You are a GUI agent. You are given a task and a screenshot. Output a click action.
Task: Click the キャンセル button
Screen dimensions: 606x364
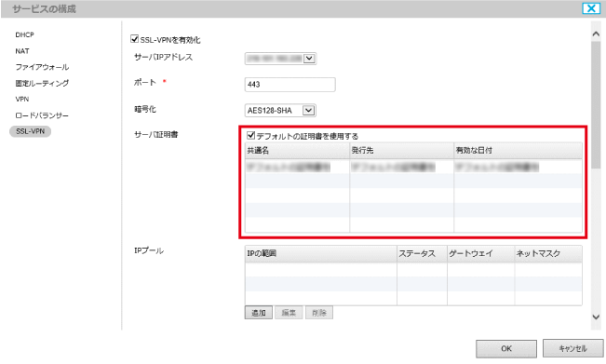tap(572, 348)
